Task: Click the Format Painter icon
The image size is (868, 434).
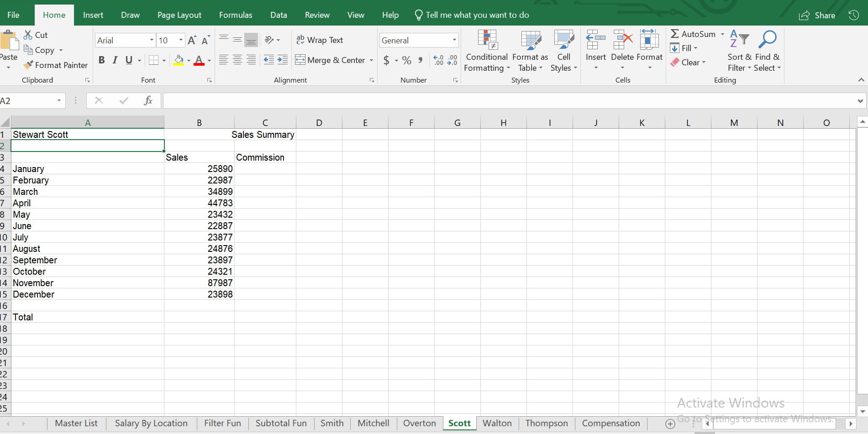Action: pyautogui.click(x=28, y=65)
